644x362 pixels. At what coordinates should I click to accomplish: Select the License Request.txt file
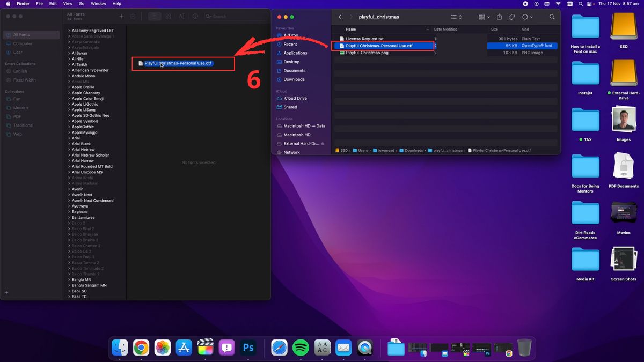pos(364,38)
